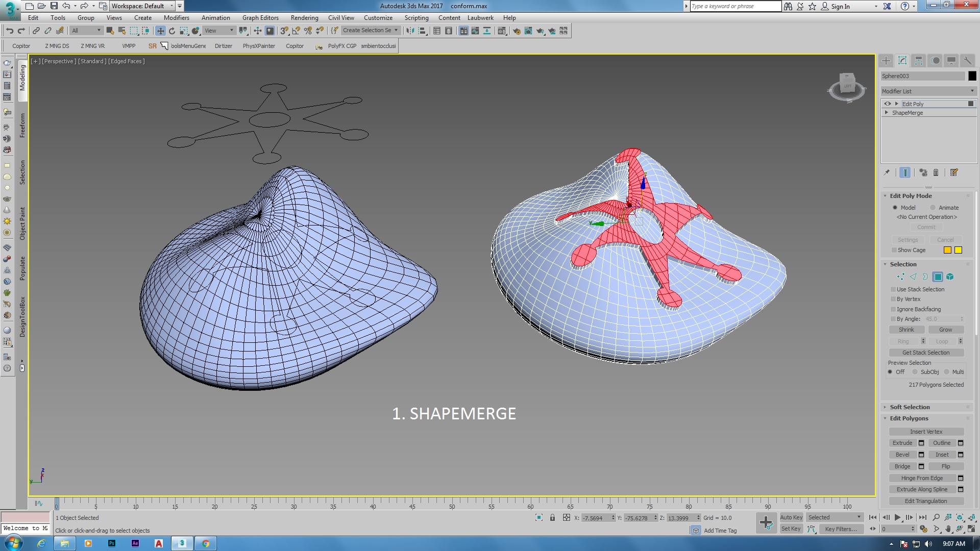980x551 pixels.
Task: Toggle Edit Poly modifier visibility eye
Action: coord(888,104)
